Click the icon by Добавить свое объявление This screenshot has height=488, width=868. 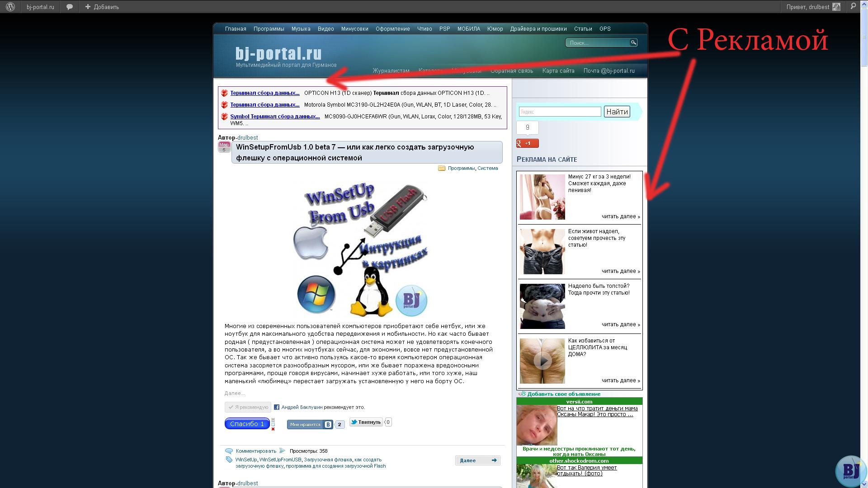click(522, 394)
